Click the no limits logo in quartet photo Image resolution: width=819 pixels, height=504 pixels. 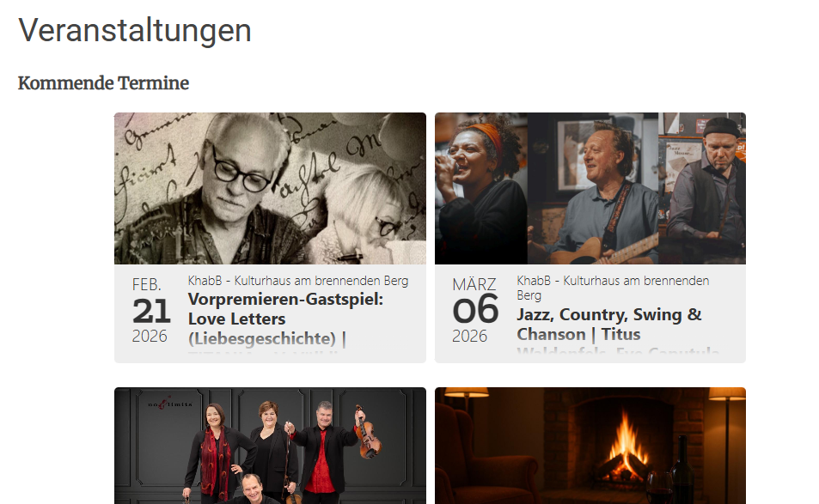pyautogui.click(x=170, y=404)
